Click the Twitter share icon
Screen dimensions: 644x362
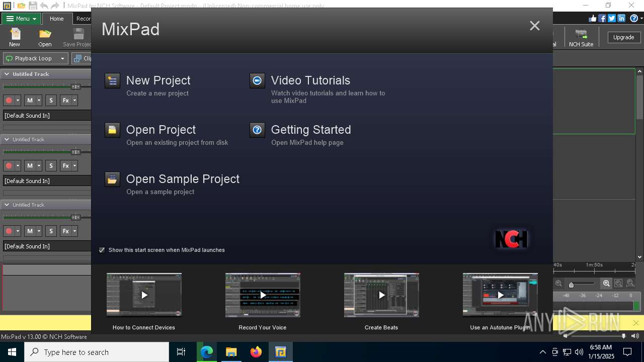(x=612, y=18)
